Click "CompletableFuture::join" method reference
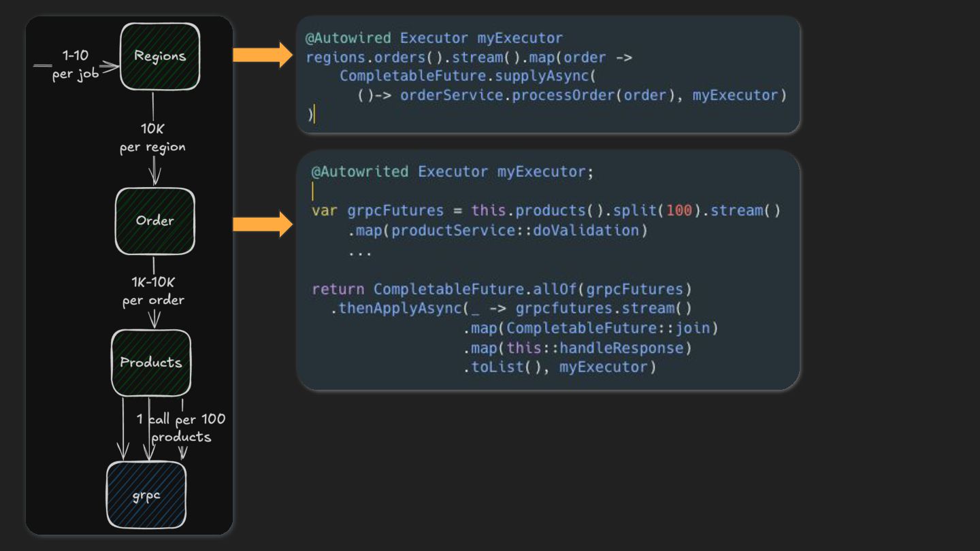The image size is (980, 551). click(608, 329)
